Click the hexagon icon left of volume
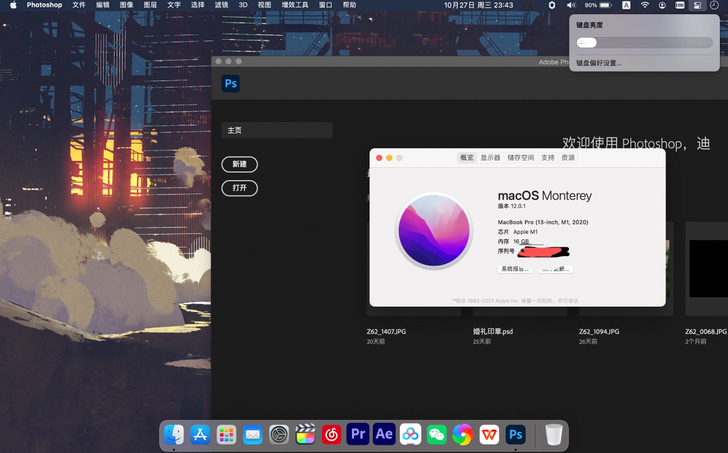The height and width of the screenshot is (453, 728). coord(552,5)
